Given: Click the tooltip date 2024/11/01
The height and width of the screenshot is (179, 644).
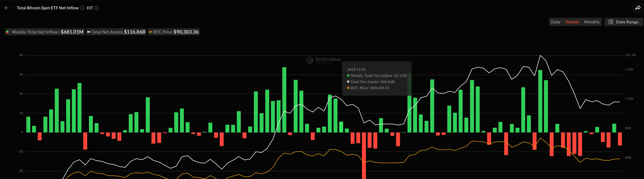Looking at the screenshot, I should [x=356, y=70].
